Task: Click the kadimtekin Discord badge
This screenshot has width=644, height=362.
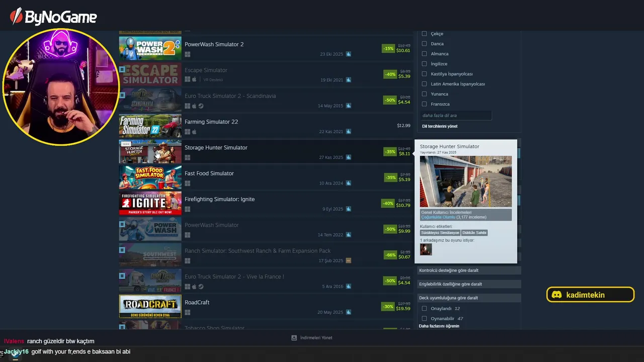Action: [590, 295]
